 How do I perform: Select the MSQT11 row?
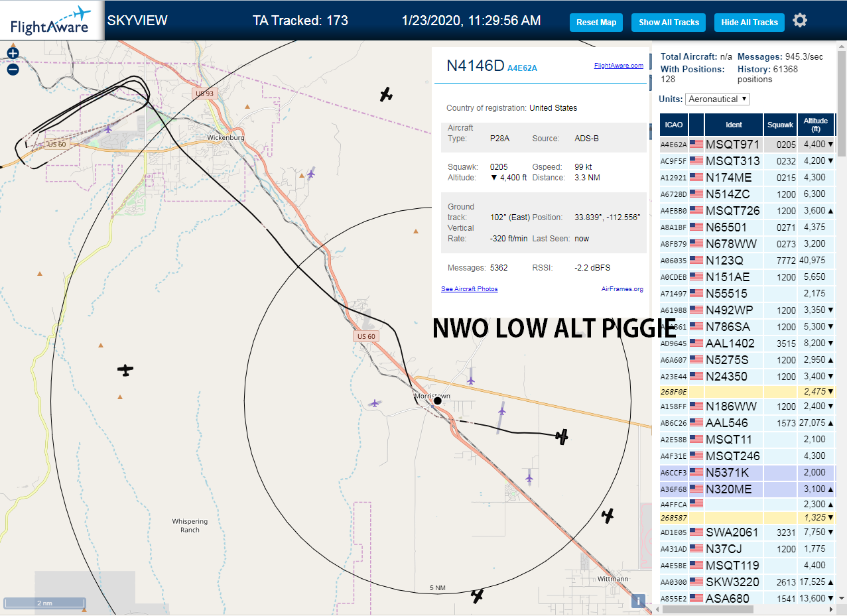748,439
